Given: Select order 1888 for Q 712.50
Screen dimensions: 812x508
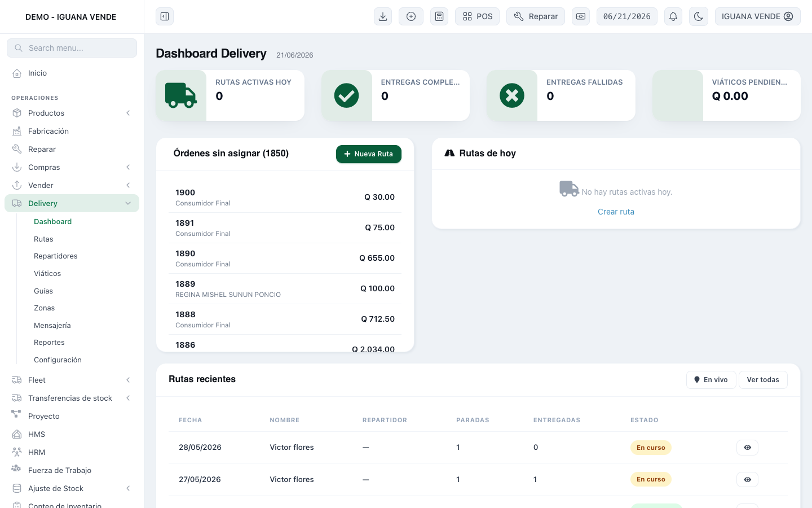Looking at the screenshot, I should 285,319.
